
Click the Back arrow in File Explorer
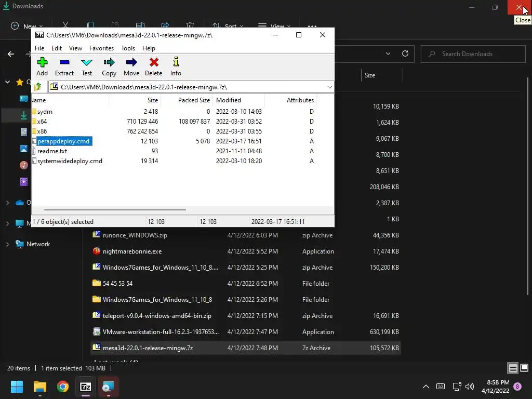[x=11, y=54]
